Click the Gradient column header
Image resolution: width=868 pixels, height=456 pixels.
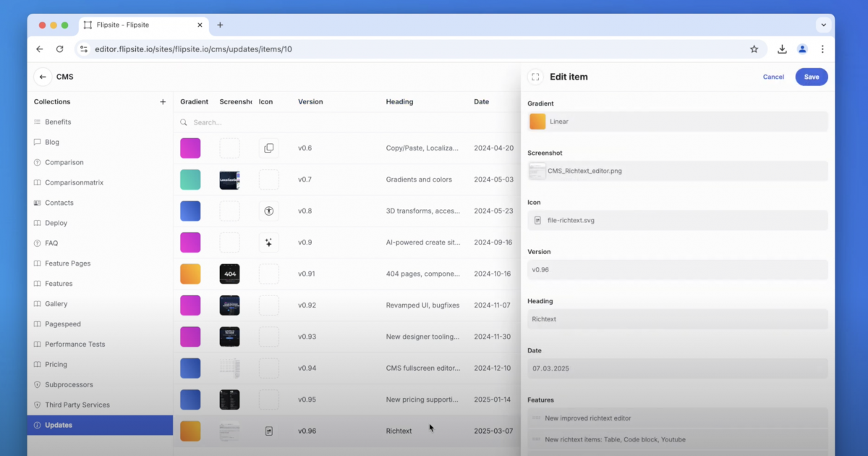[x=194, y=102]
